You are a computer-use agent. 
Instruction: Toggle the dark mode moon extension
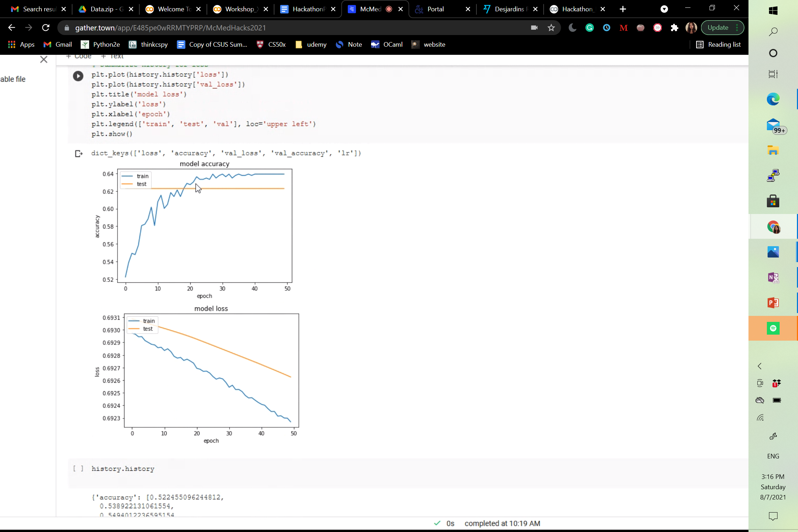point(572,28)
